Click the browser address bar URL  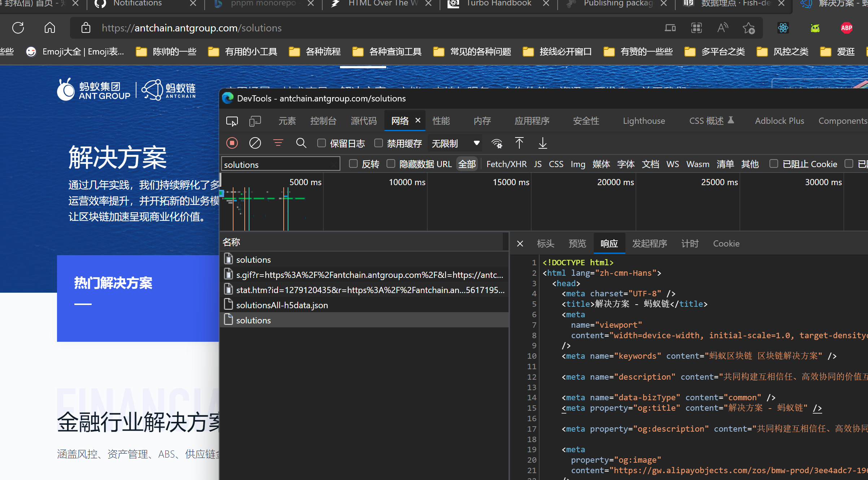192,28
